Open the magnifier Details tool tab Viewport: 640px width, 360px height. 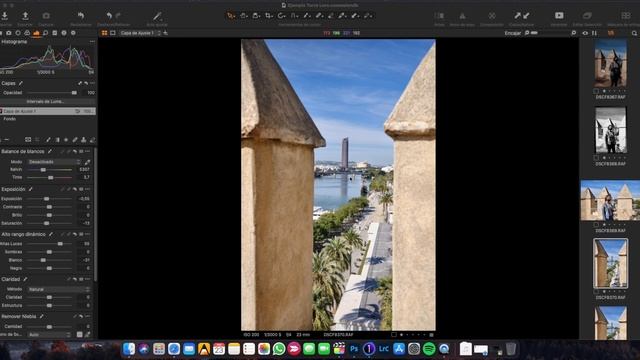[46, 33]
